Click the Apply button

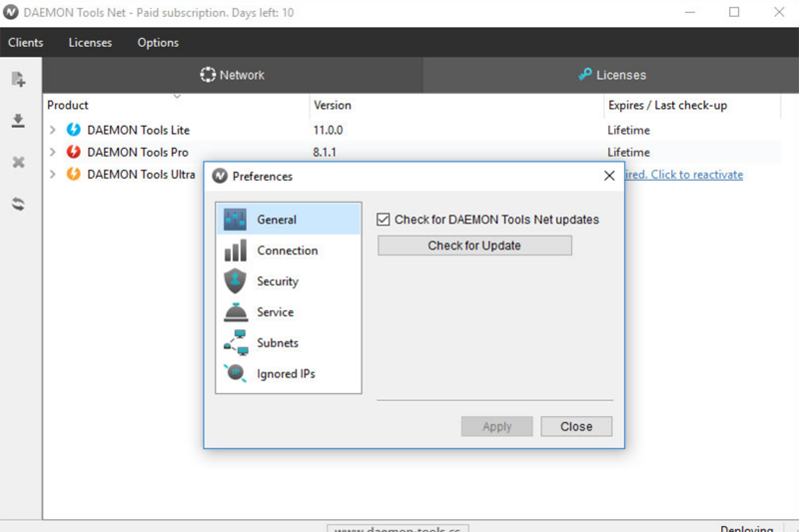tap(496, 426)
